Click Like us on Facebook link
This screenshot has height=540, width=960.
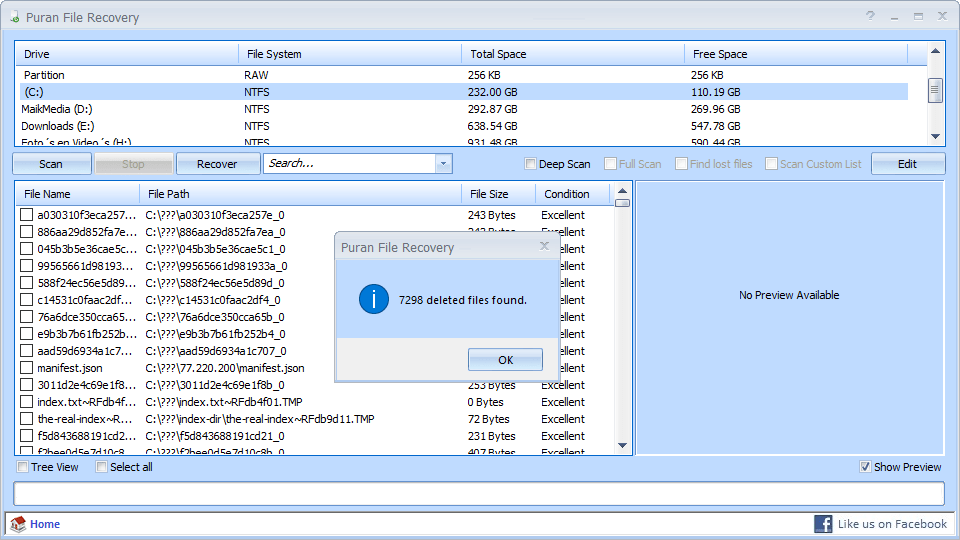pyautogui.click(x=892, y=524)
